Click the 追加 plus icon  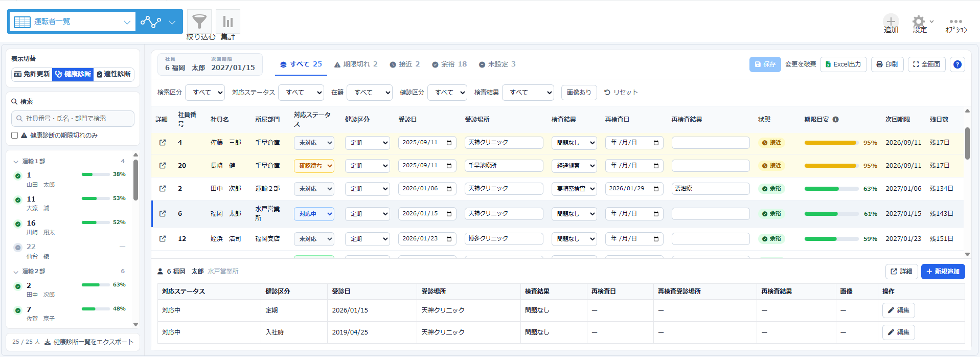pyautogui.click(x=891, y=21)
